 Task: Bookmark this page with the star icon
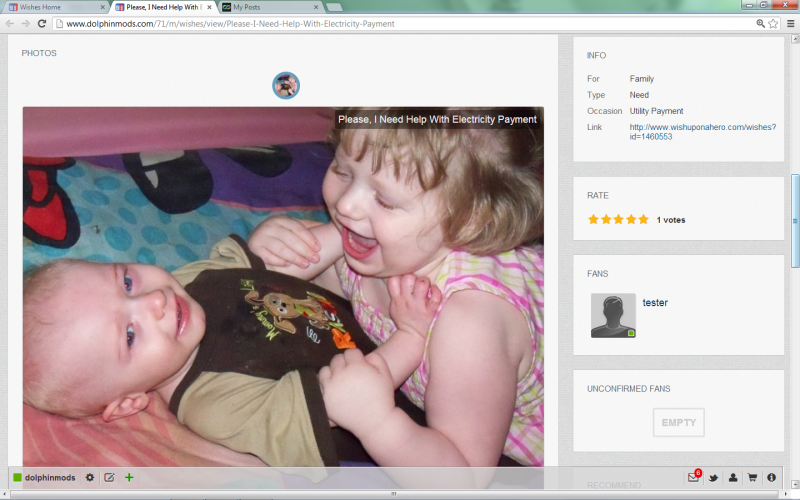tap(773, 23)
